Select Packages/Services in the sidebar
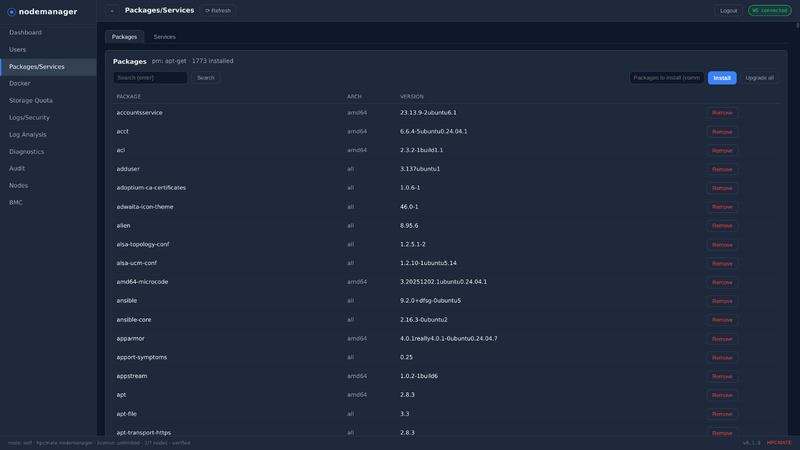The width and height of the screenshot is (800, 450). pos(48,67)
